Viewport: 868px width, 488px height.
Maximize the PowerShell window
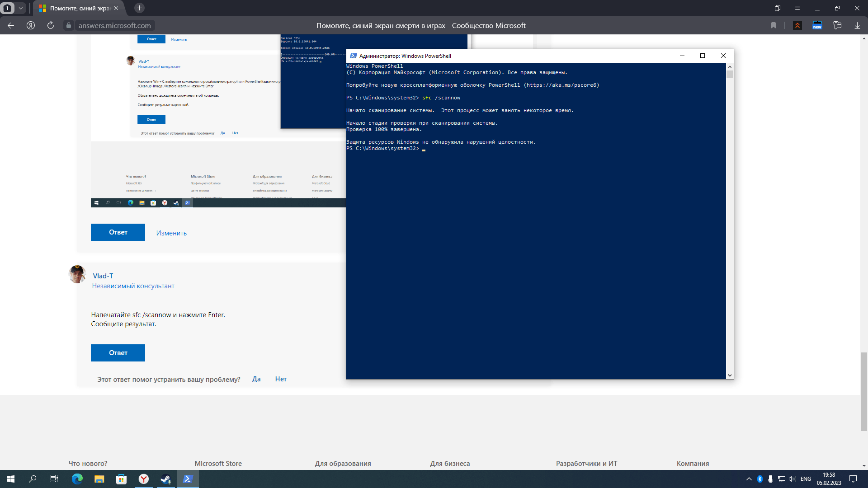pos(703,56)
